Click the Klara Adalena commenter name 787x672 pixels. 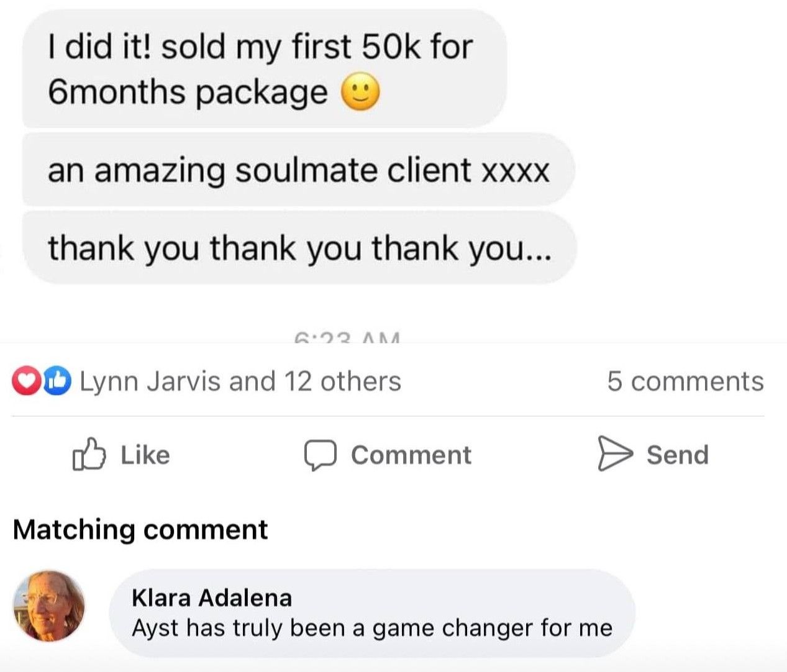(x=212, y=597)
